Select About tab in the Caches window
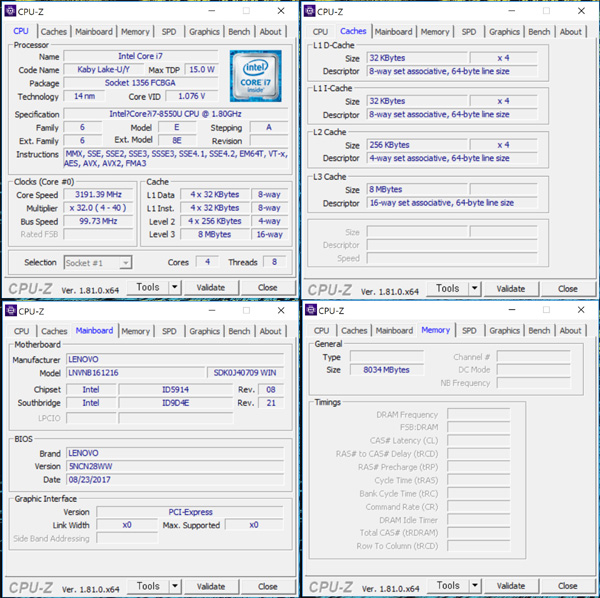The image size is (600, 598). click(571, 32)
